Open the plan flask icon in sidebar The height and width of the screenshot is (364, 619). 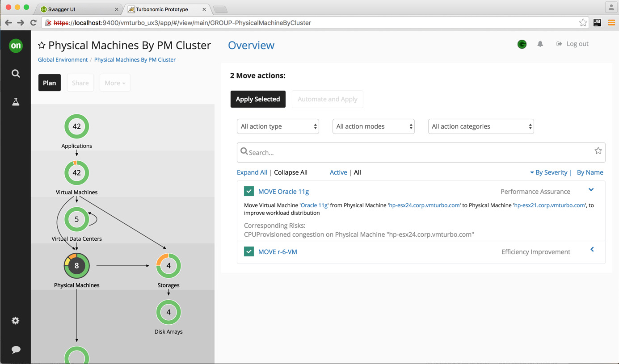(x=16, y=102)
